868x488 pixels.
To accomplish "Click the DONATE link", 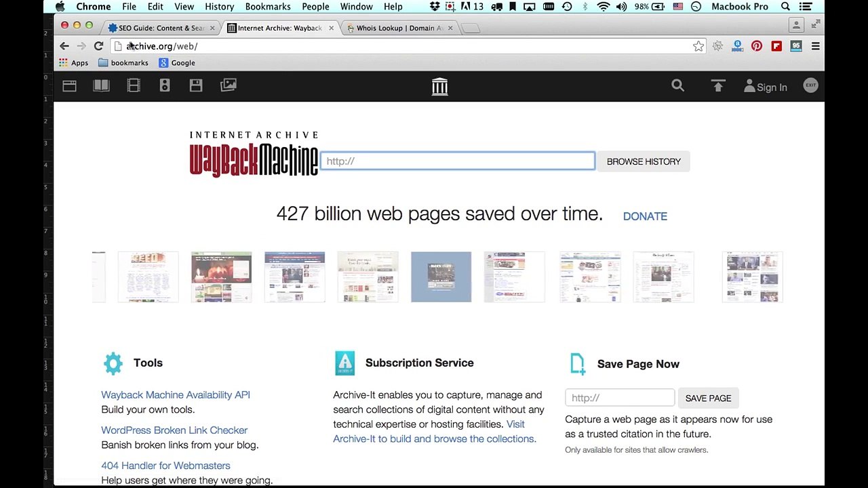I will click(x=645, y=216).
